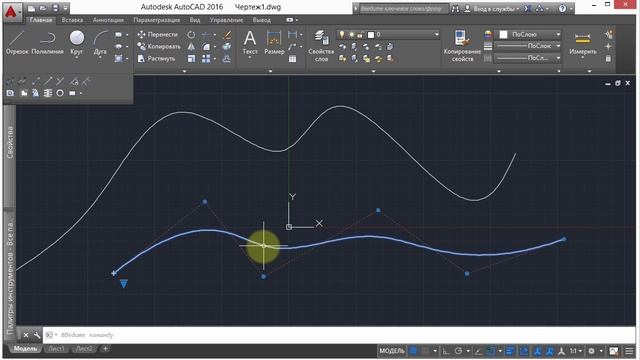Click the Копировать copy tool
This screenshot has width=640, height=360.
click(159, 47)
